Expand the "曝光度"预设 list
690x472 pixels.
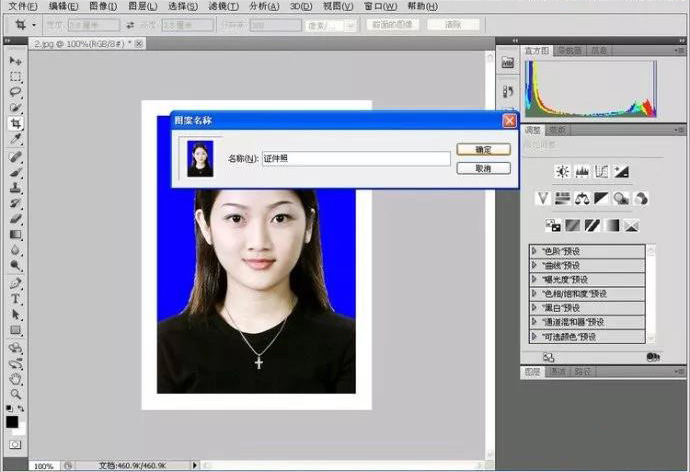point(534,279)
